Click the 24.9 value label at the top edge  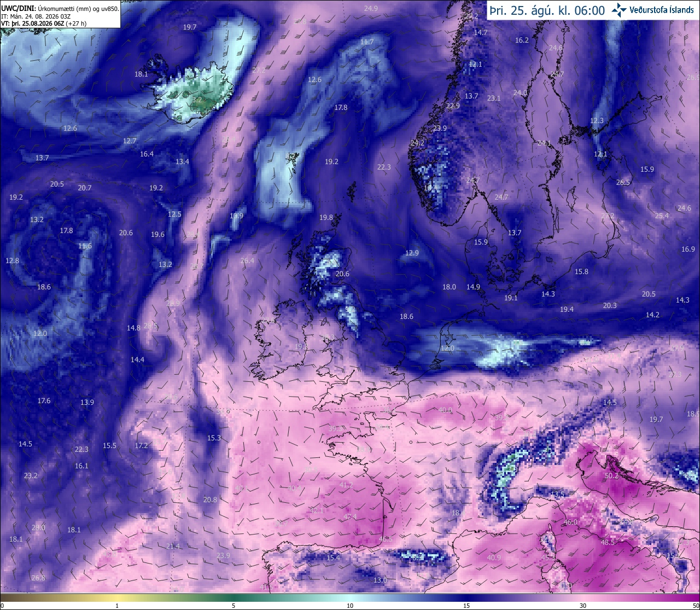[371, 9]
